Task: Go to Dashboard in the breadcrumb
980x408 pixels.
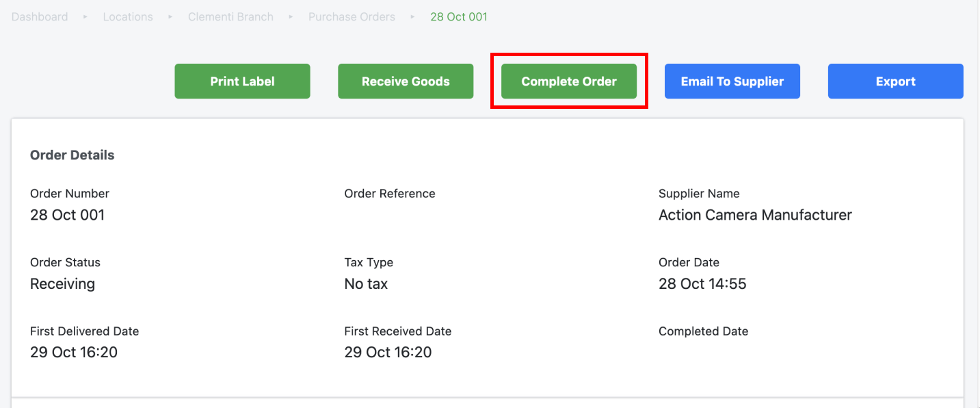Action: click(x=40, y=16)
